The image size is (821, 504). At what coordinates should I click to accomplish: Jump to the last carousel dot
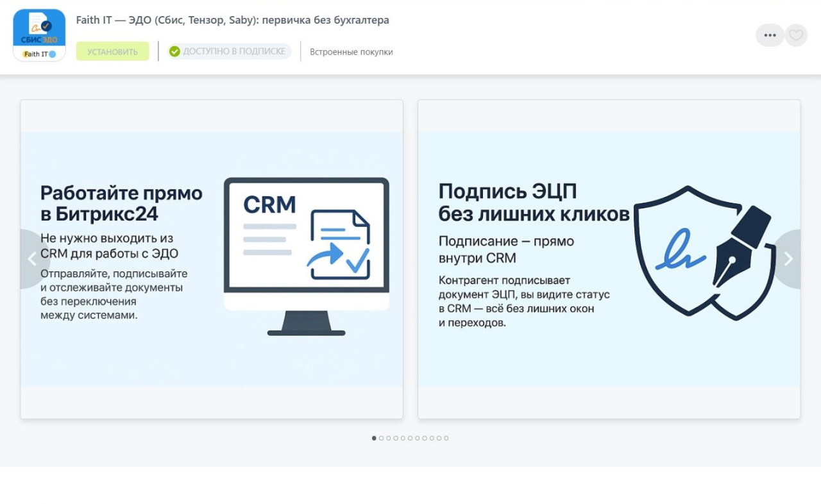pyautogui.click(x=446, y=438)
